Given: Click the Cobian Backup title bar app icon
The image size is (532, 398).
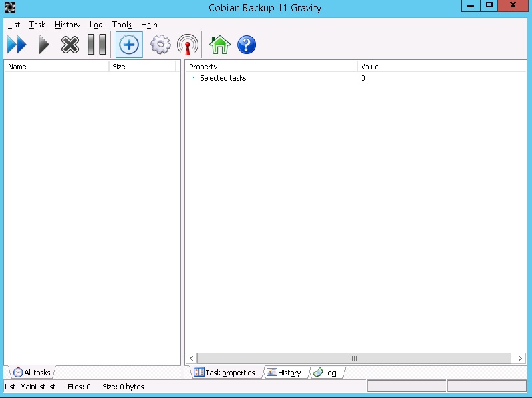Looking at the screenshot, I should coord(10,7).
